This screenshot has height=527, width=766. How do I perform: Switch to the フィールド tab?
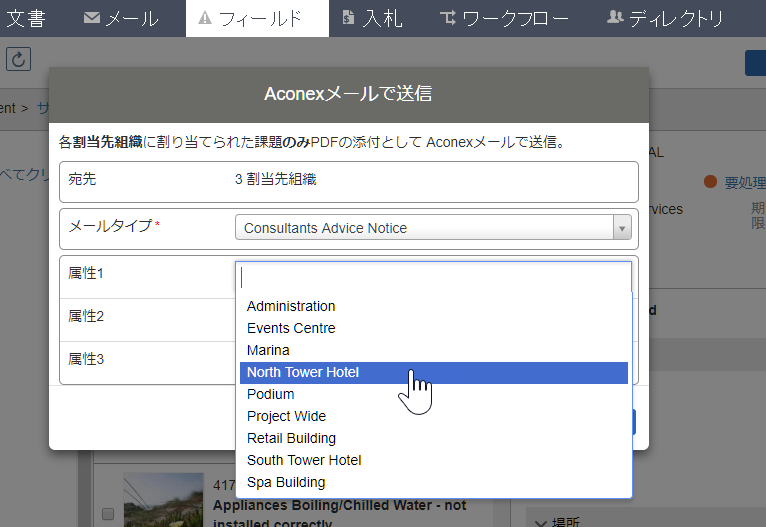point(257,19)
